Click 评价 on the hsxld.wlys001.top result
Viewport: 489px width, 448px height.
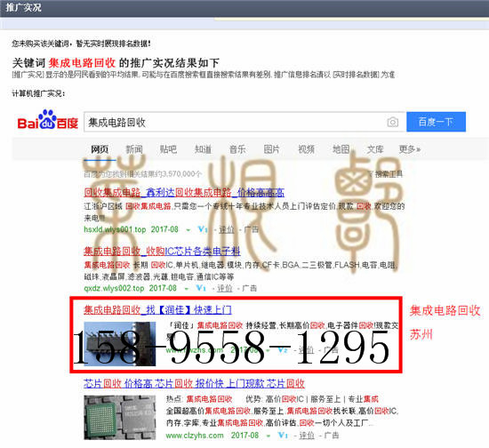(x=227, y=229)
